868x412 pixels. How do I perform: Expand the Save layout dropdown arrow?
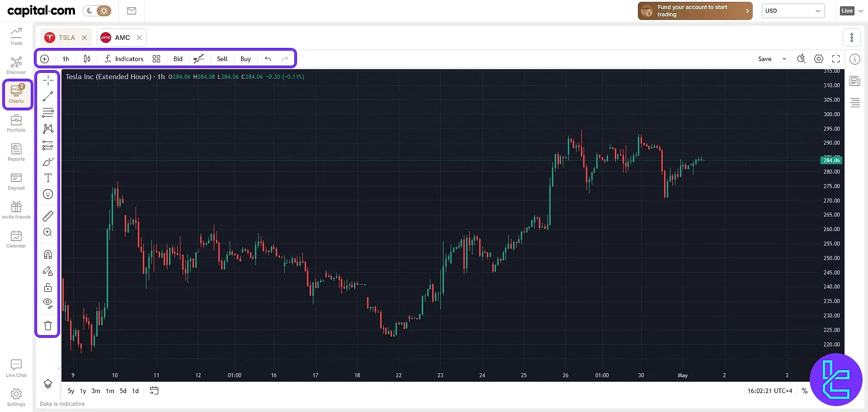pos(784,59)
